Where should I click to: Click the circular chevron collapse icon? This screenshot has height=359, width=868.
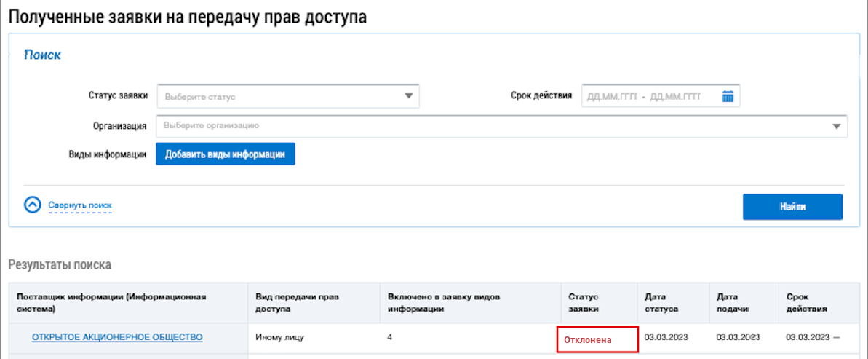click(33, 205)
